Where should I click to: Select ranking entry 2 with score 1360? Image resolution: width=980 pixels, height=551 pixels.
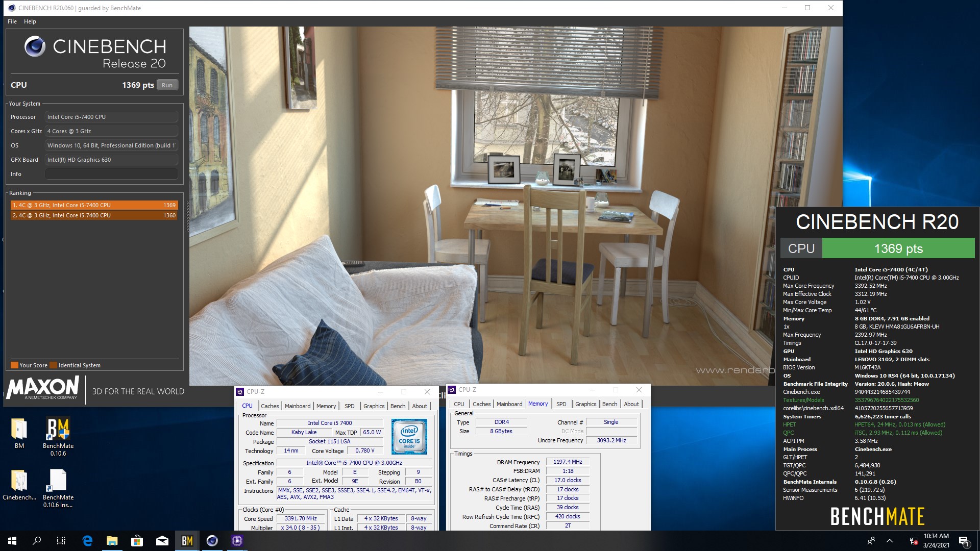point(94,215)
